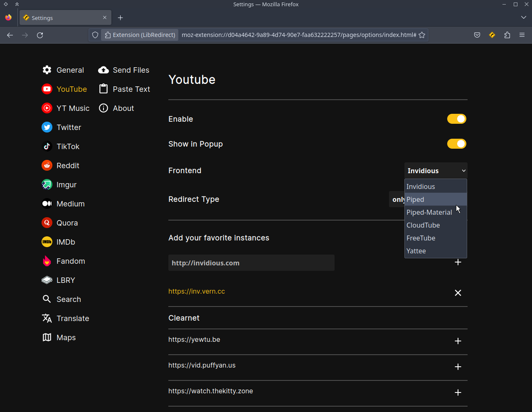Open the Firefox View button

point(8,17)
